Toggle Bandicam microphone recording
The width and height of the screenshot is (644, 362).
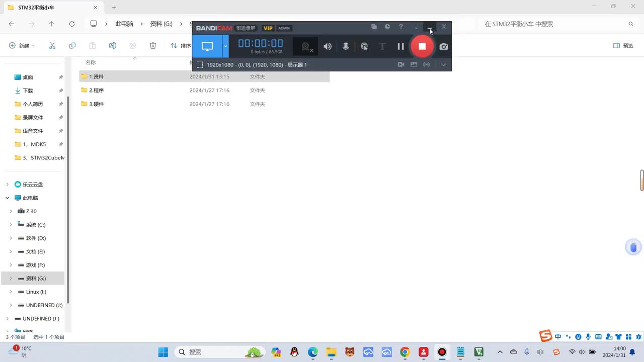pyautogui.click(x=346, y=46)
